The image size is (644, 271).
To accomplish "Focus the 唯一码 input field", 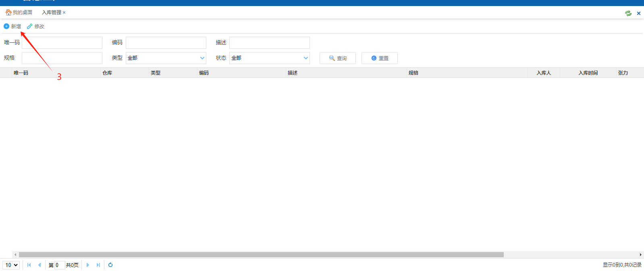I will pyautogui.click(x=62, y=43).
